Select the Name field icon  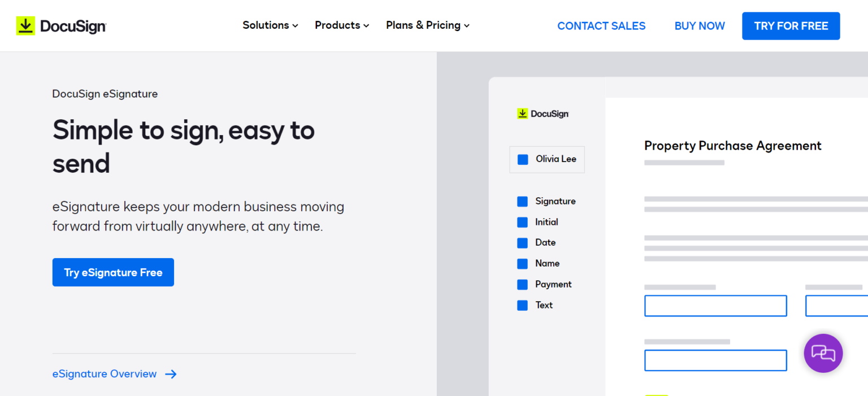click(x=522, y=263)
